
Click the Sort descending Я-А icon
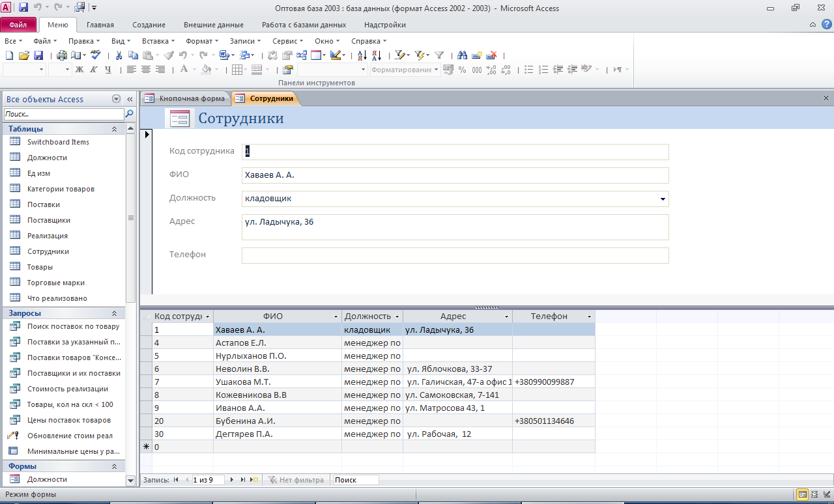[x=377, y=55]
